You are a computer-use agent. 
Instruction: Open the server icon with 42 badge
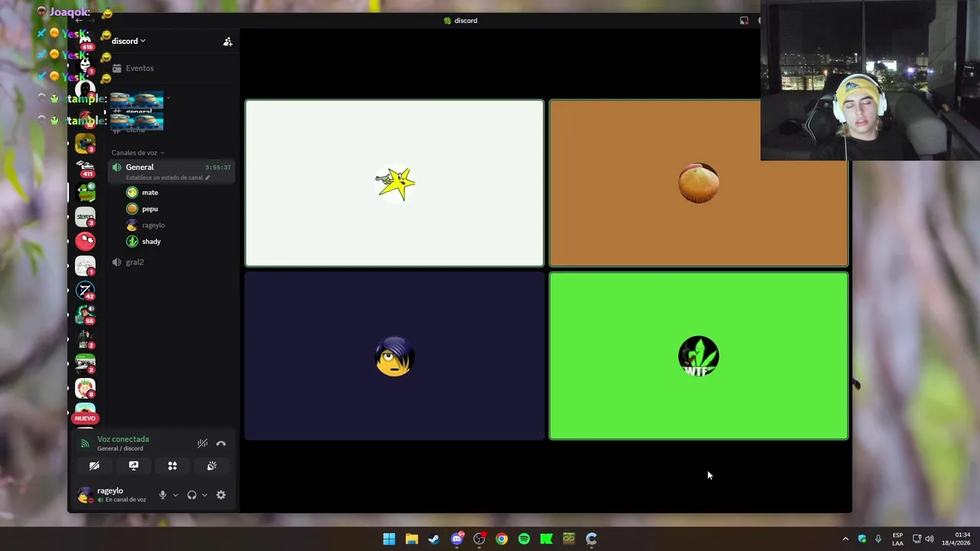[x=85, y=290]
